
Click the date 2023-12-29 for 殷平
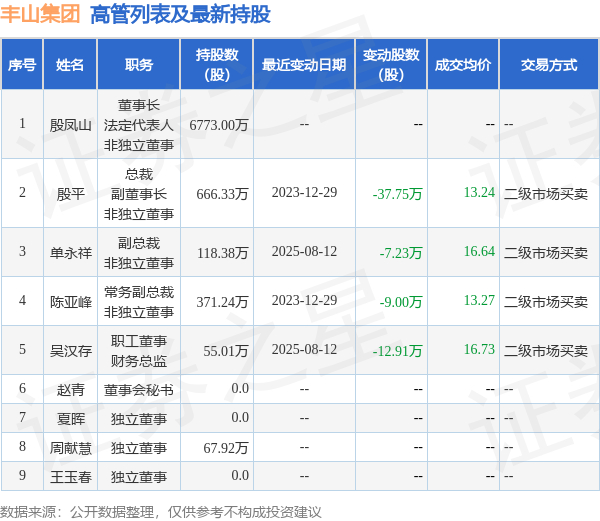click(x=304, y=192)
